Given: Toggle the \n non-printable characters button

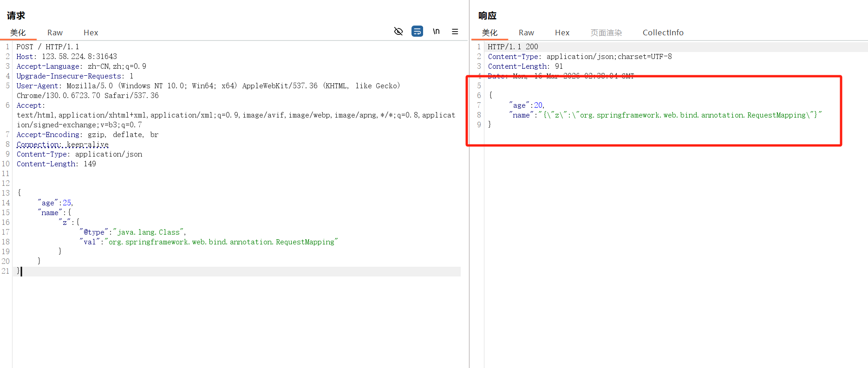Looking at the screenshot, I should tap(436, 32).
